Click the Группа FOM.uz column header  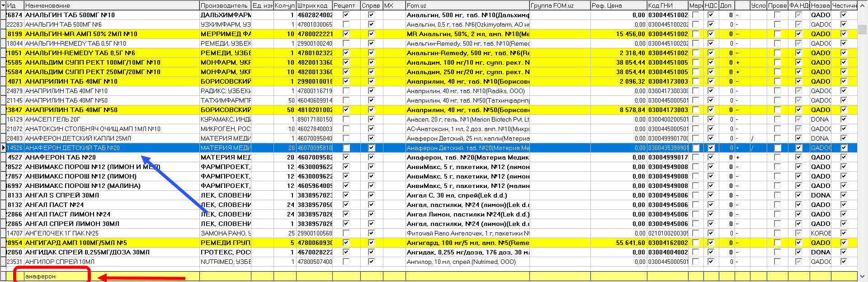tap(560, 5)
